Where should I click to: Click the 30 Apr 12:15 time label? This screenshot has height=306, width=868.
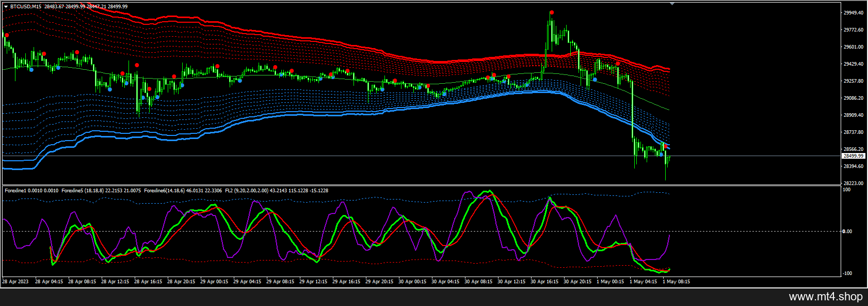[511, 282]
